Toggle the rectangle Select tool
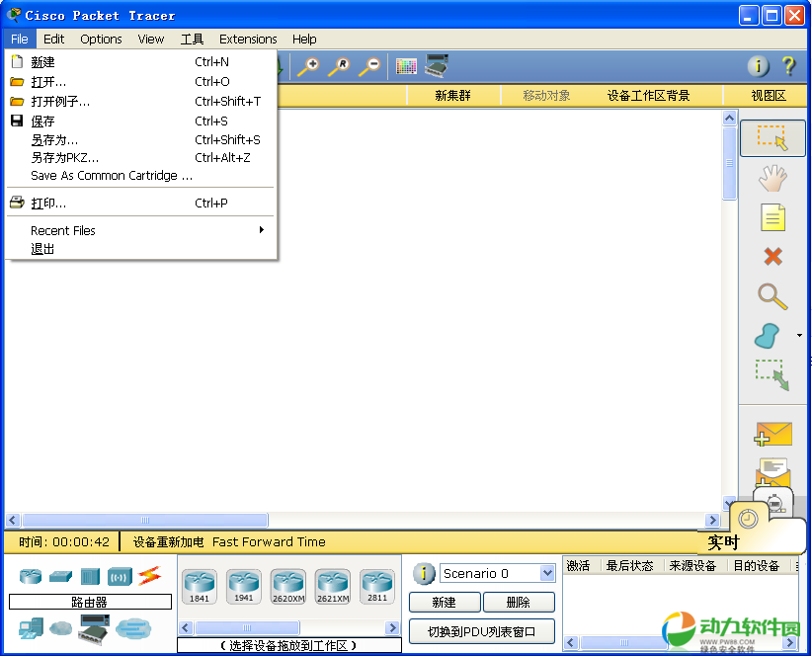812x656 pixels. click(772, 138)
